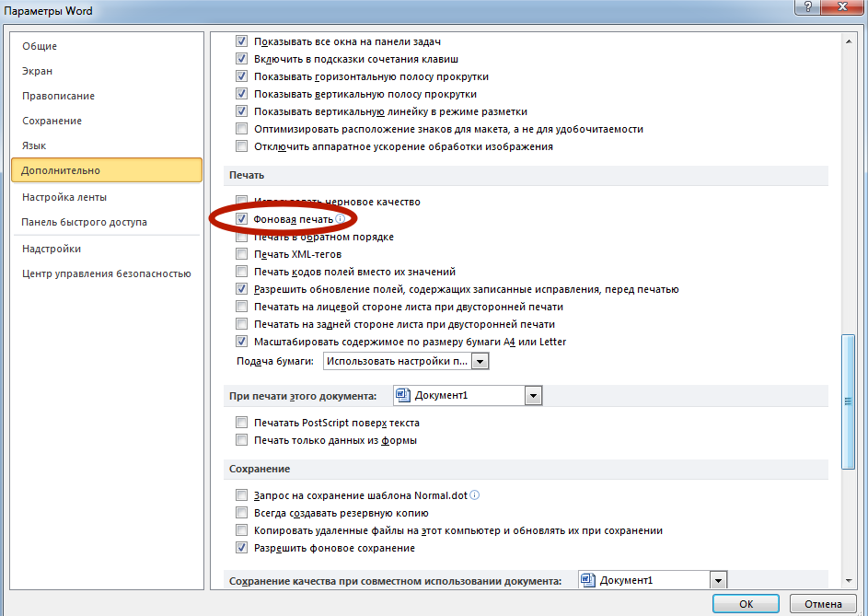Close the Параметры Word dialog

843,6
